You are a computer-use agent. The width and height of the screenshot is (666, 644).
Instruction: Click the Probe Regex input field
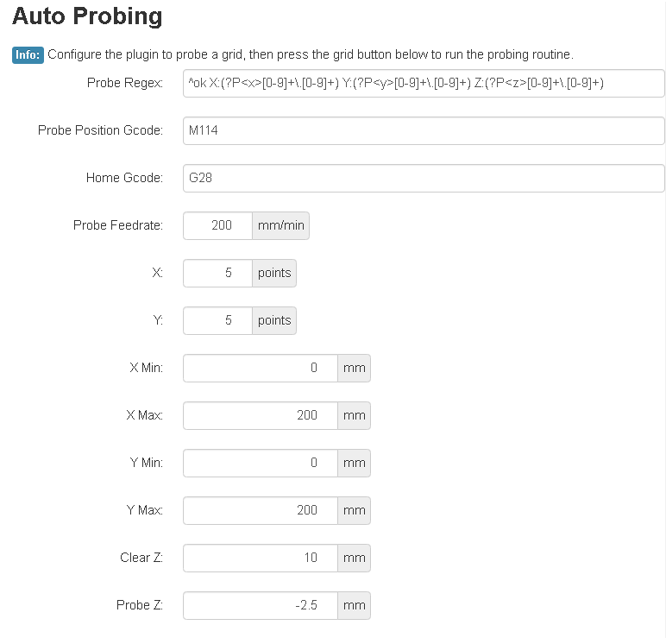tap(423, 84)
